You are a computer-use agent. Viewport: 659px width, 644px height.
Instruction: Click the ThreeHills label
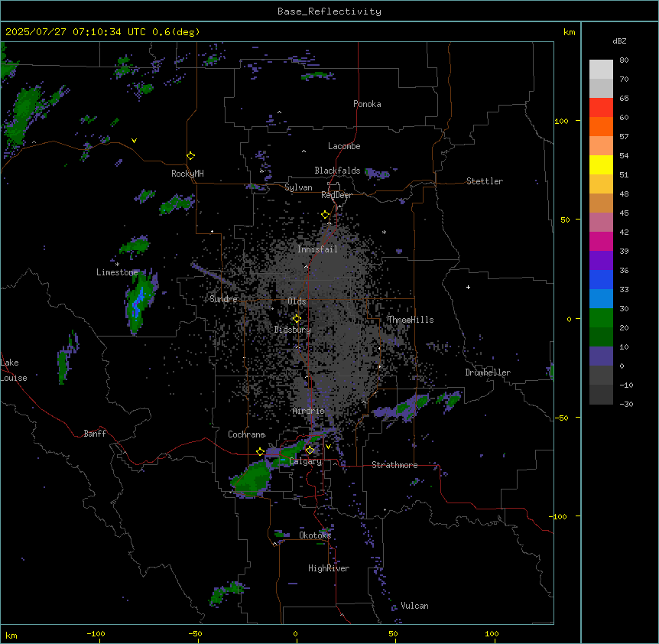(x=411, y=320)
